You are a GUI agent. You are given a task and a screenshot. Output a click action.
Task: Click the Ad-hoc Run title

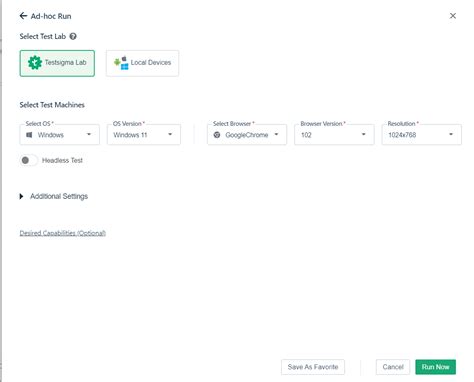point(51,16)
